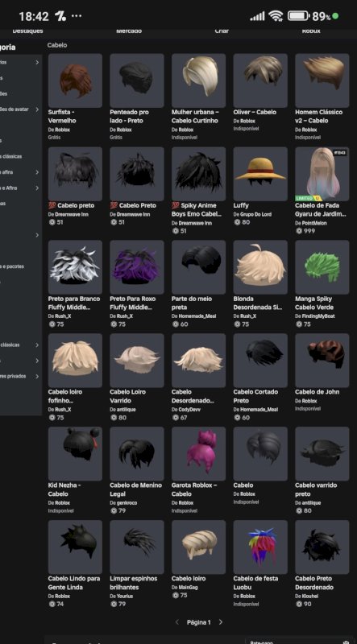Open the pink Garota Roblox hair image
This screenshot has height=644, width=357.
pyautogui.click(x=198, y=453)
